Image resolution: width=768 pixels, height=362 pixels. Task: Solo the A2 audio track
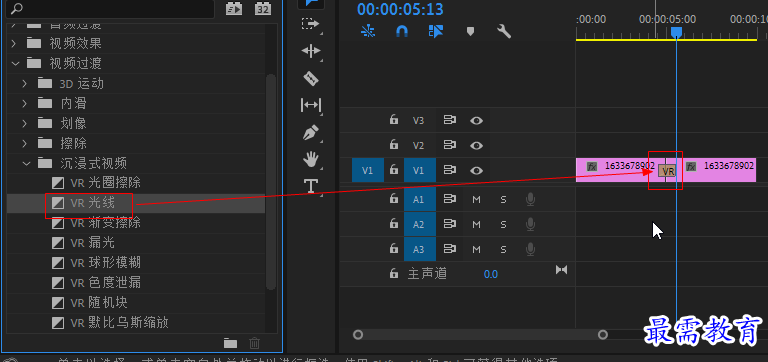[503, 224]
